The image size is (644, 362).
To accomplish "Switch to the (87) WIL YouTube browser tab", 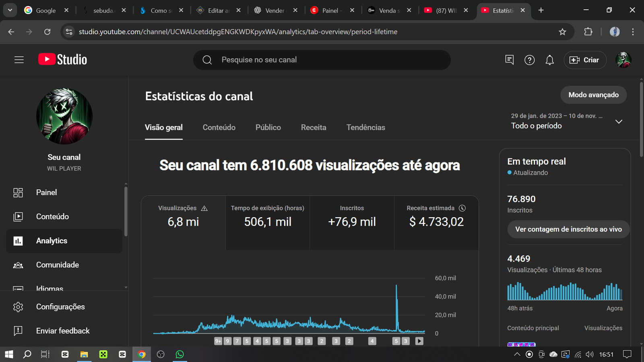I will [x=445, y=10].
